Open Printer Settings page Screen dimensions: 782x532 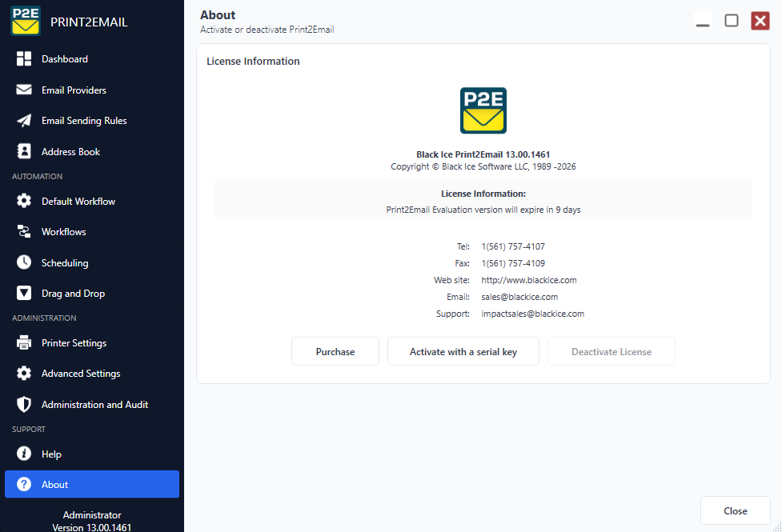(x=92, y=342)
